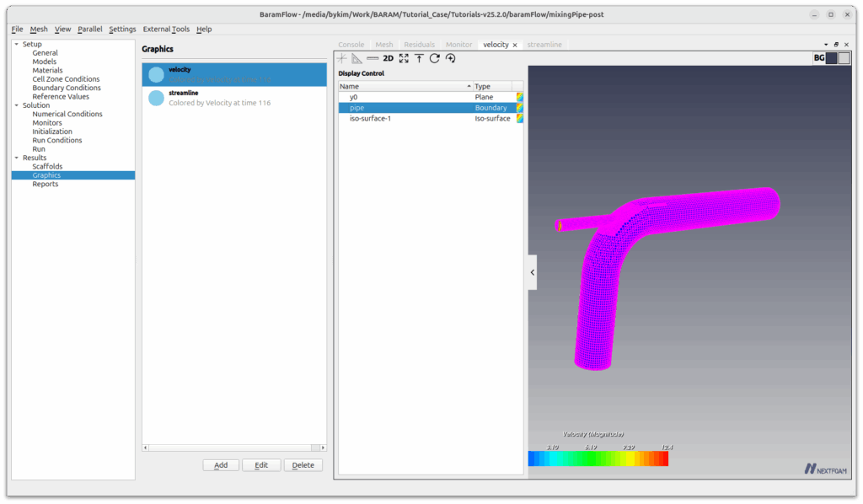Screen dimensions: 863x504
Task: Open Numerical Conditions
Action: 67,114
